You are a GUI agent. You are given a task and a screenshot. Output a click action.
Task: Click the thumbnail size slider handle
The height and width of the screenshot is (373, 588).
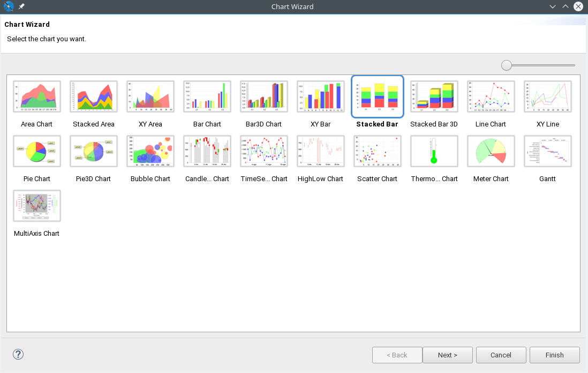point(507,65)
